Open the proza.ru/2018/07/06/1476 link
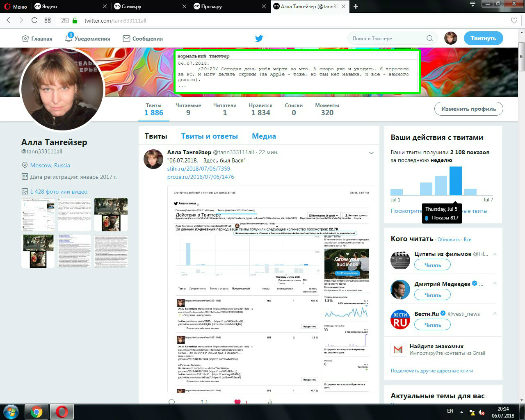Image resolution: width=525 pixels, height=420 pixels. click(201, 177)
